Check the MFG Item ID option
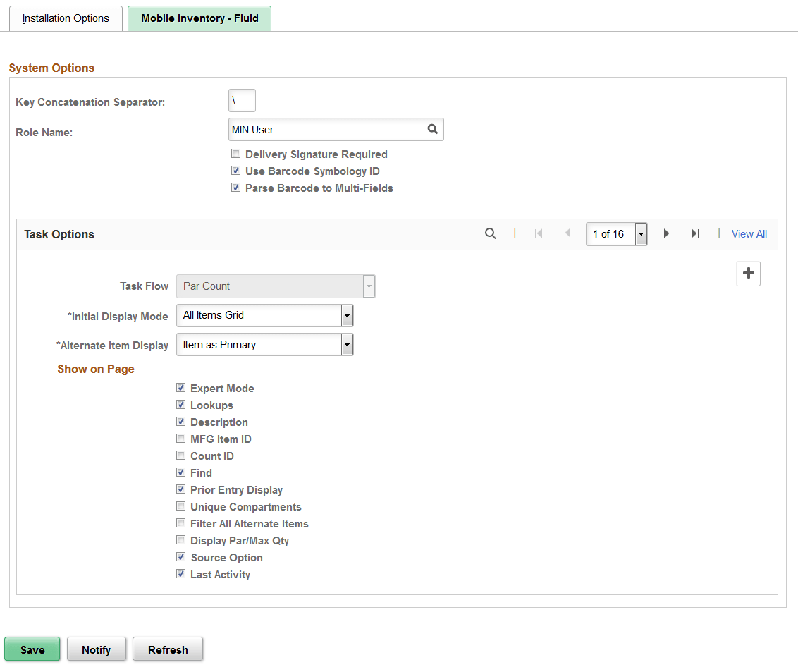Image resolution: width=798 pixels, height=672 pixels. [x=180, y=438]
